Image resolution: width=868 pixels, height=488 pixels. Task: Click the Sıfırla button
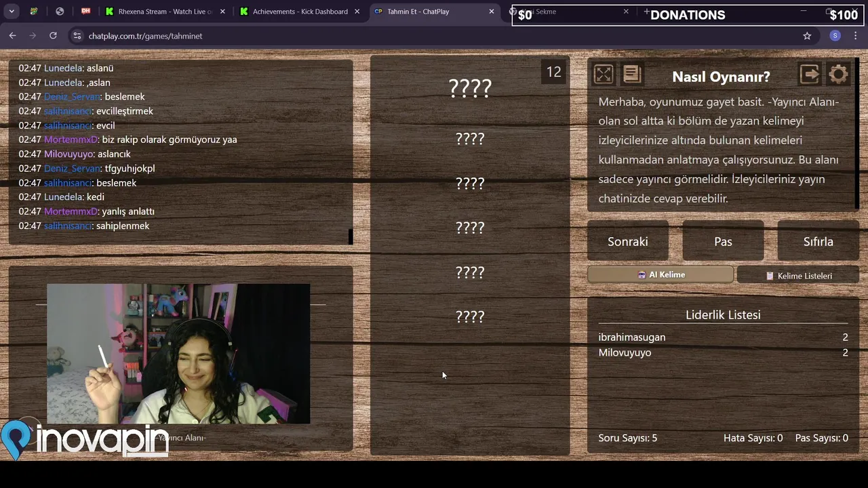[x=818, y=241]
